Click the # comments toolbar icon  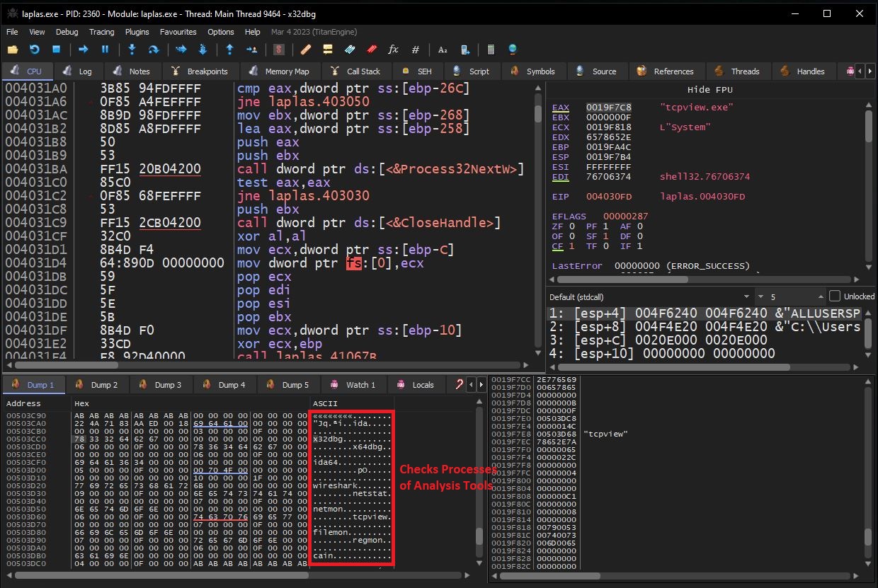(416, 50)
